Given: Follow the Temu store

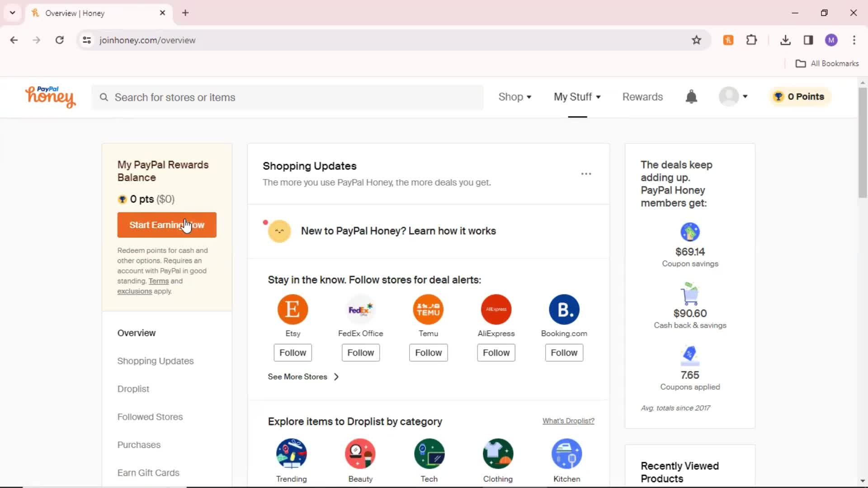Looking at the screenshot, I should (x=428, y=353).
